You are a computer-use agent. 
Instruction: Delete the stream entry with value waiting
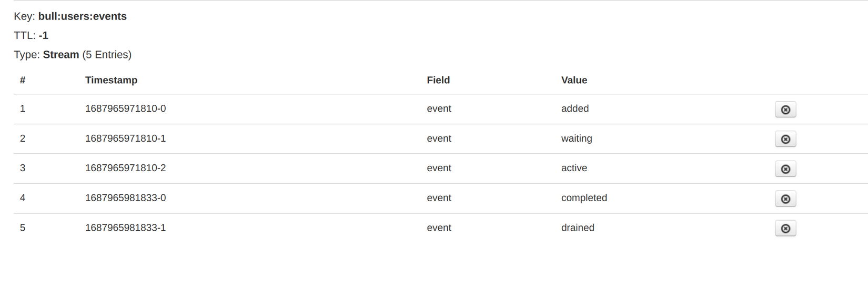(x=785, y=139)
